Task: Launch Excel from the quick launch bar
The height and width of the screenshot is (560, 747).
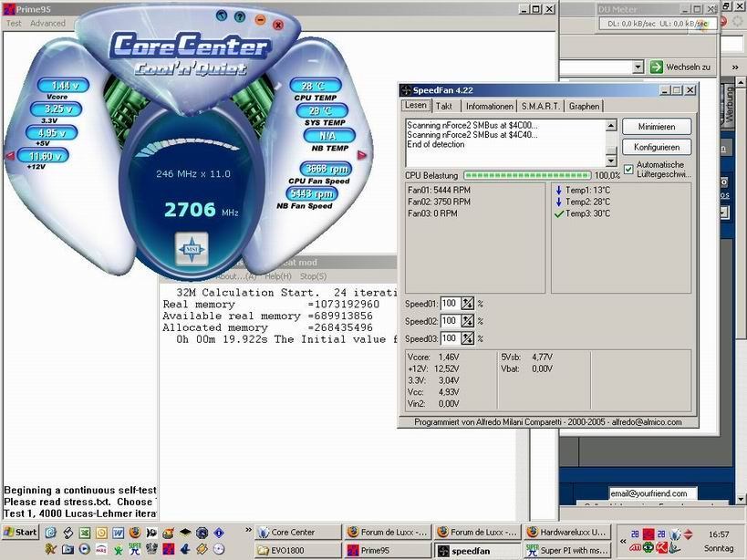Action: pos(84,533)
